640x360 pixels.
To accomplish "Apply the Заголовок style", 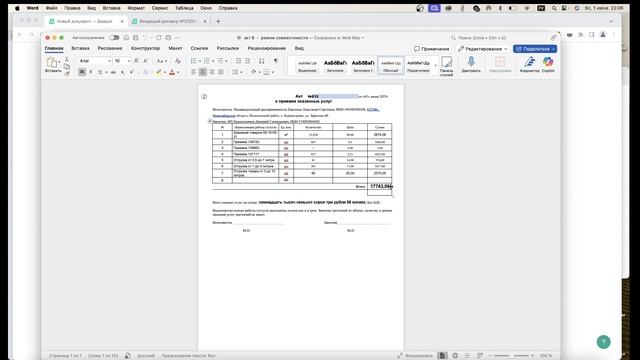I will coord(335,66).
